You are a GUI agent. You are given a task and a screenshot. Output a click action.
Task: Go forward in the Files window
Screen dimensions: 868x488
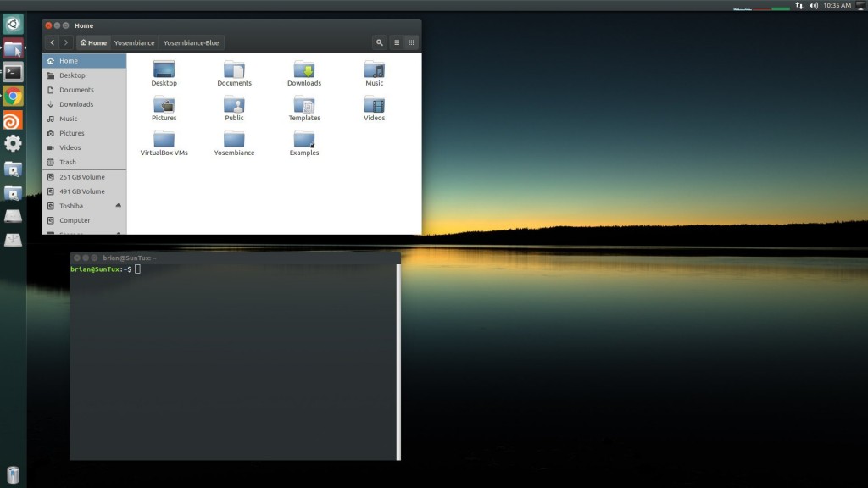66,42
